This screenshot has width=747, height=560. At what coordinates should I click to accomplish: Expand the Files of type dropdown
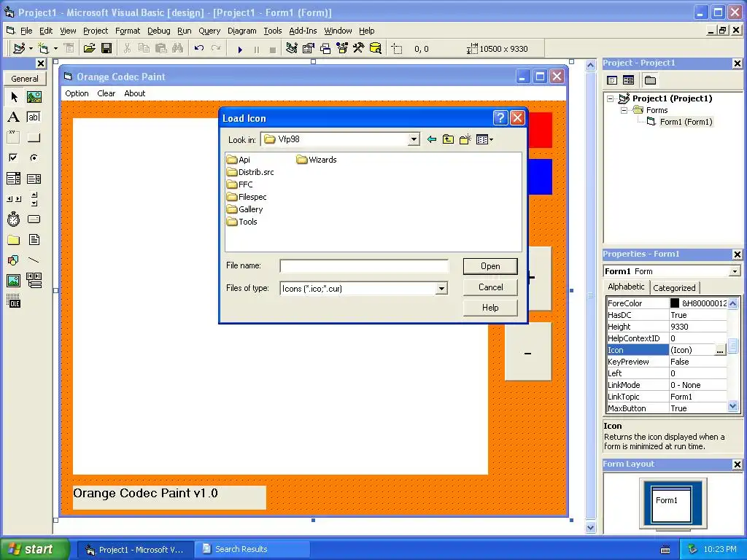[441, 289]
